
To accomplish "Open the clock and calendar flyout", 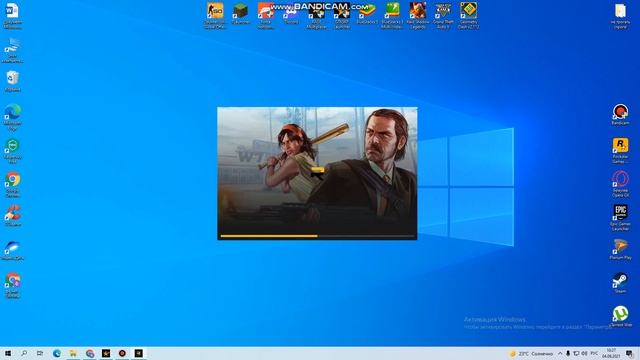I will (x=611, y=353).
